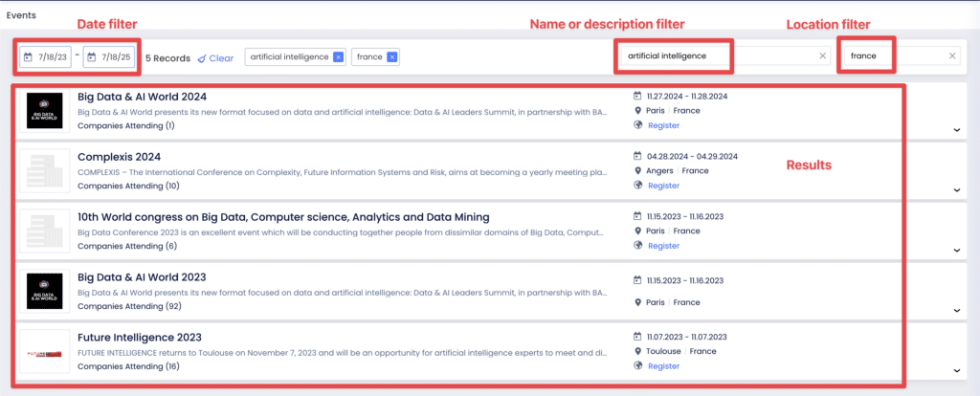Open the Complexis 2024 event
The height and width of the screenshot is (396, 980).
click(x=120, y=157)
